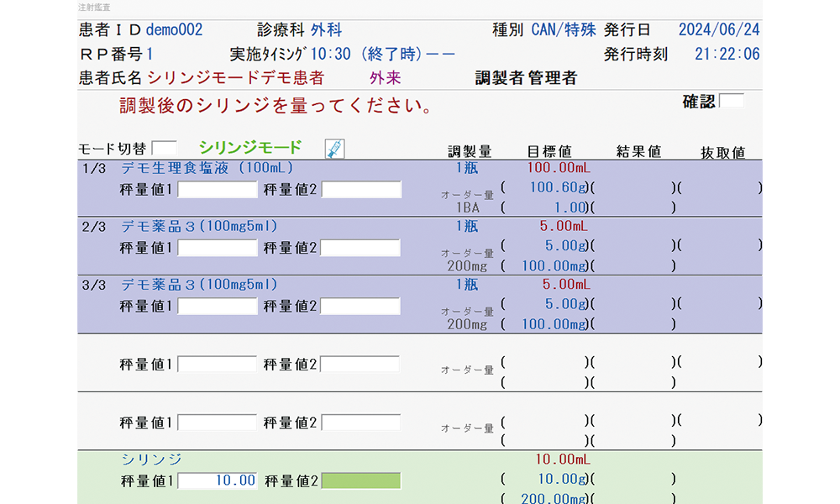This screenshot has height=504, width=840.
Task: Select 秤量値2 field in row 2/3
Action: pos(360,248)
